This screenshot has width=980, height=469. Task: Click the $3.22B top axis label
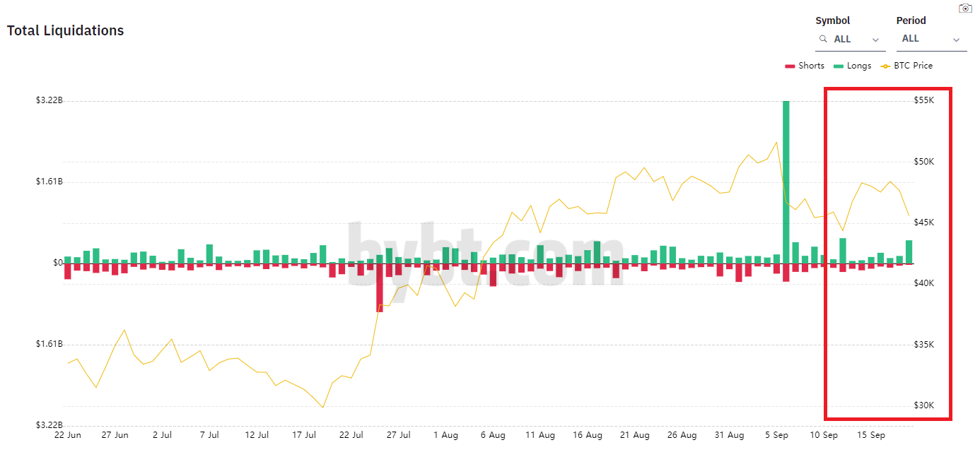pyautogui.click(x=49, y=100)
